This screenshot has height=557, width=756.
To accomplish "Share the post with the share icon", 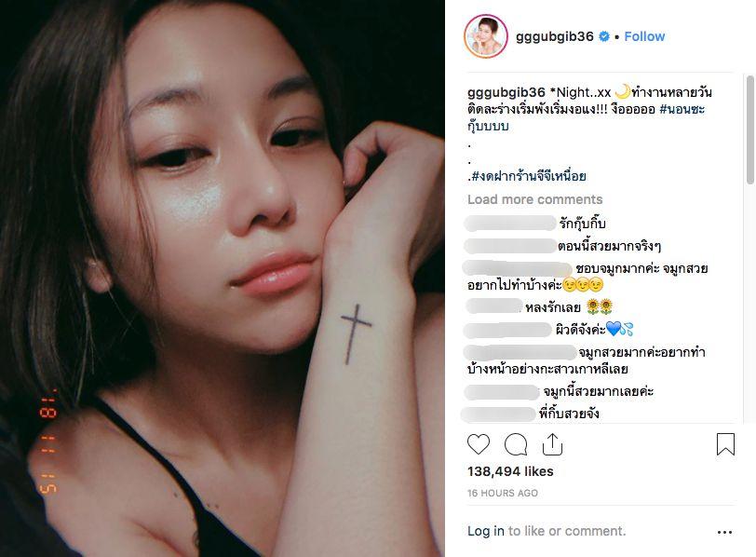I will (553, 444).
